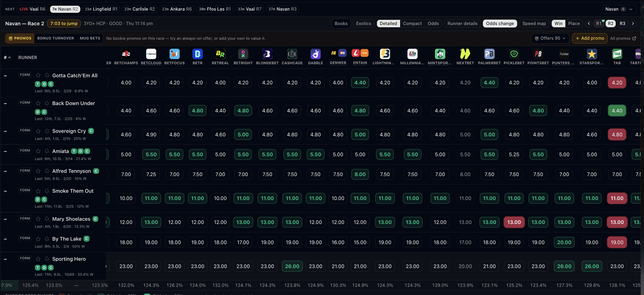Click the Betreal bookmaker icon

(220, 54)
